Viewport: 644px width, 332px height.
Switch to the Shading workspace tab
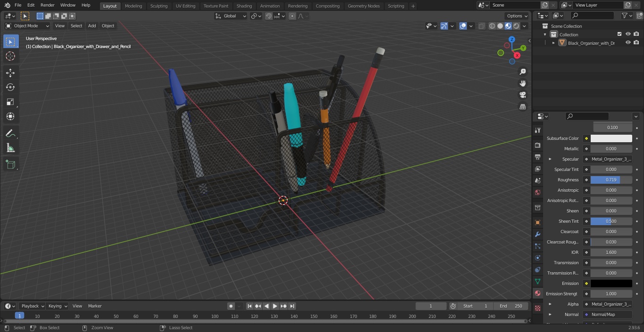244,6
